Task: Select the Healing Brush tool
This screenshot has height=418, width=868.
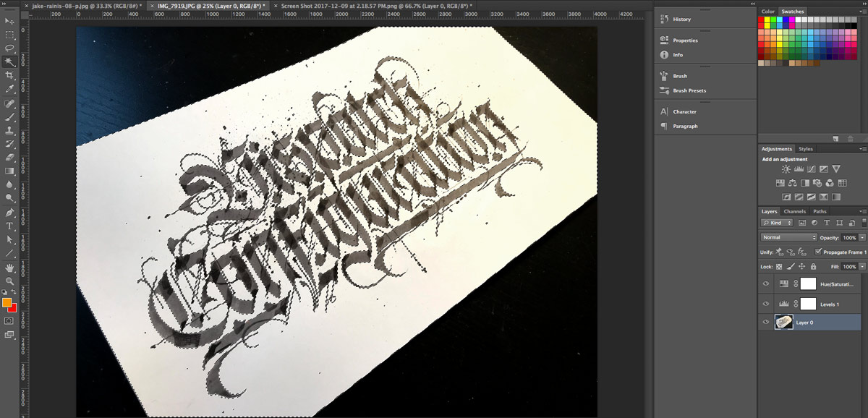Action: coord(9,103)
